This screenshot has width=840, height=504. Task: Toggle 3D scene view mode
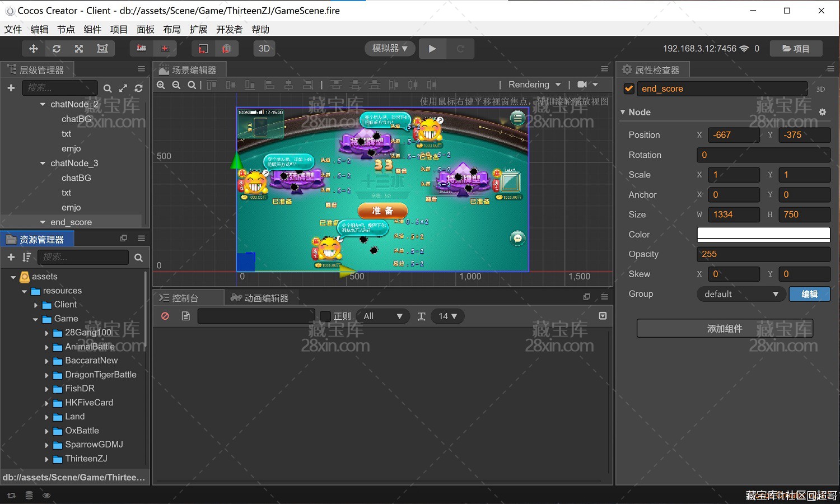pyautogui.click(x=264, y=49)
